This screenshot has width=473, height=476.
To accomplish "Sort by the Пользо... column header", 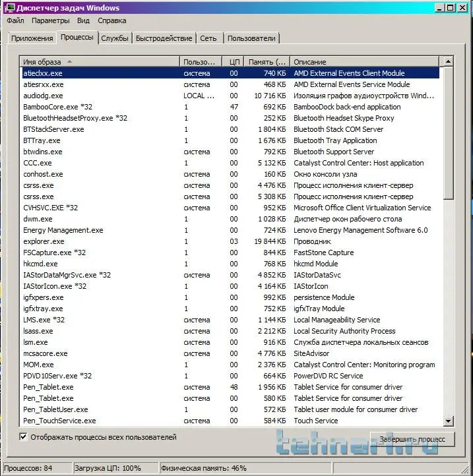I will [x=201, y=62].
